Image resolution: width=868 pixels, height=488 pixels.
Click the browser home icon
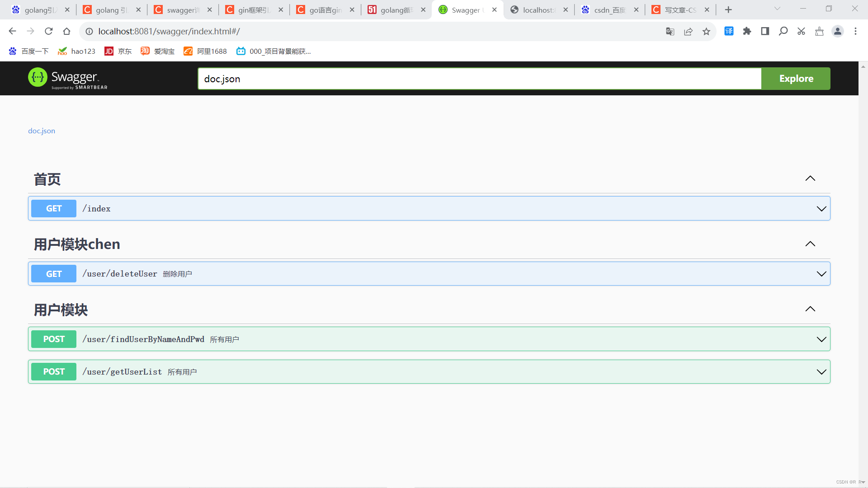(x=67, y=31)
